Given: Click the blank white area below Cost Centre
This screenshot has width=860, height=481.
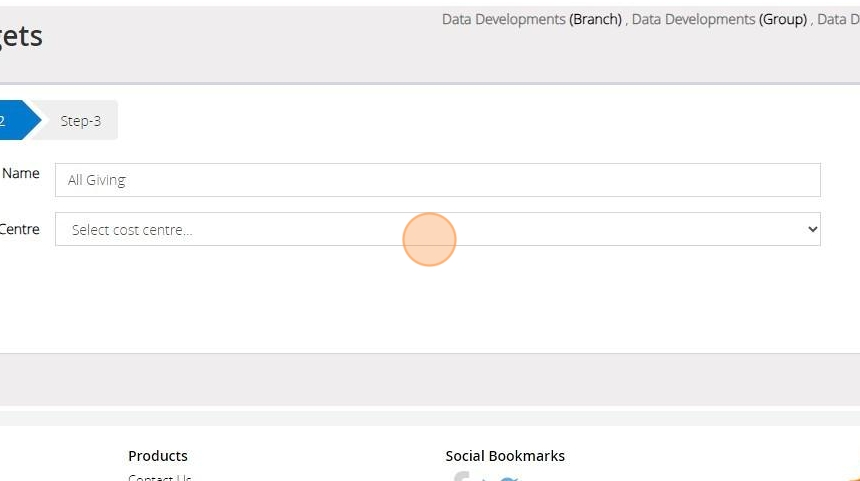Looking at the screenshot, I should coord(430,300).
